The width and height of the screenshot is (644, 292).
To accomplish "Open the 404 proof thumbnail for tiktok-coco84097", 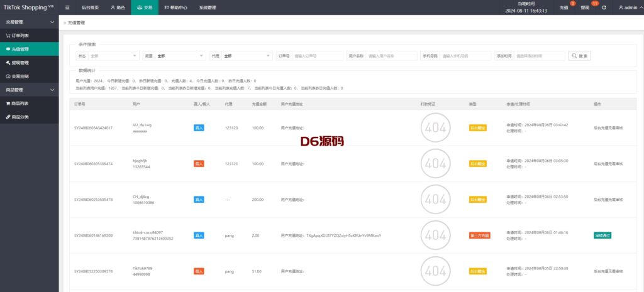I will pos(436,235).
